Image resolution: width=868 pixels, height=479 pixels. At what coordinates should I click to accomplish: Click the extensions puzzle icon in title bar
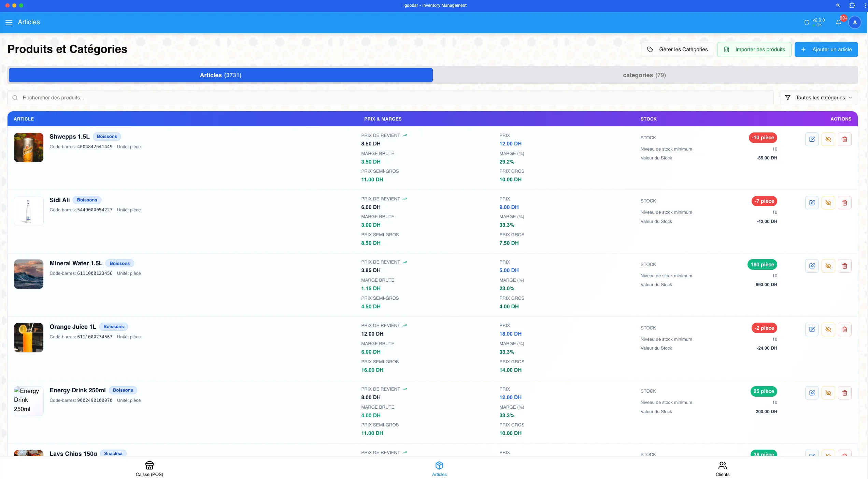852,5
